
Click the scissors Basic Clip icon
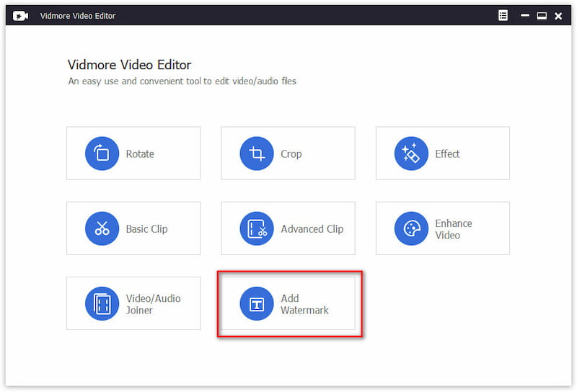(x=102, y=228)
